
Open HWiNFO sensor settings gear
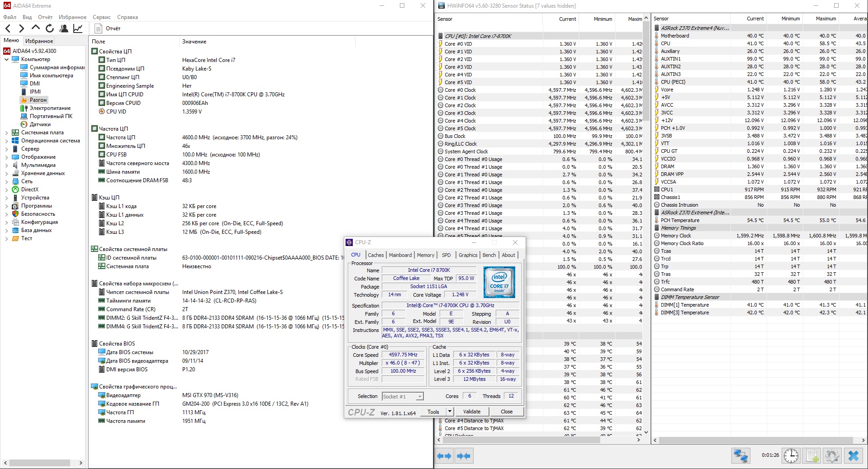click(x=832, y=456)
